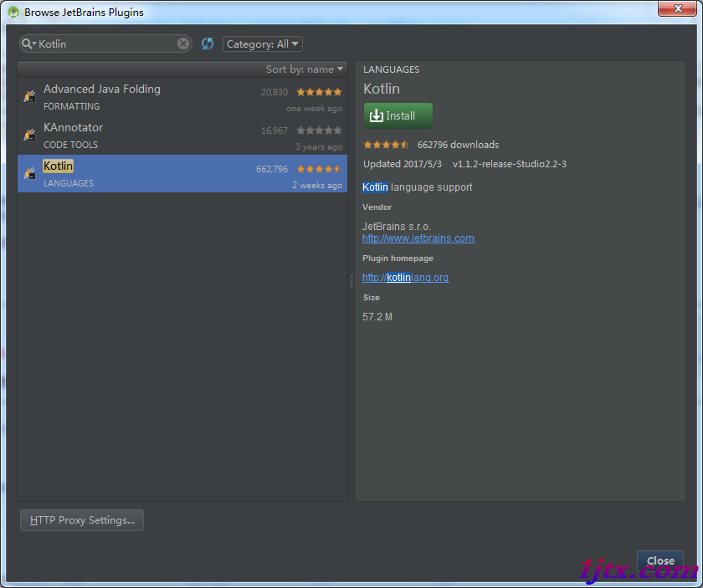Install the Kotlin plugin
This screenshot has width=703, height=588.
[x=398, y=115]
